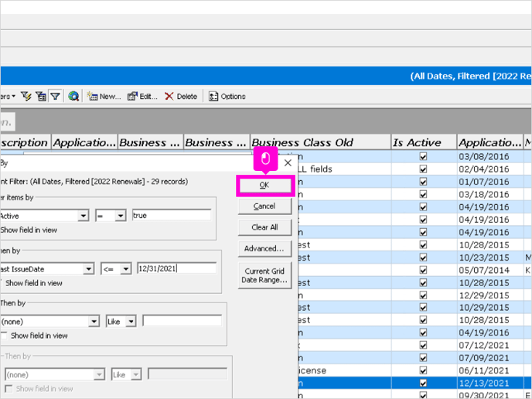The height and width of the screenshot is (399, 532).
Task: Select the 07/09/2021 date cell
Action: (x=490, y=358)
